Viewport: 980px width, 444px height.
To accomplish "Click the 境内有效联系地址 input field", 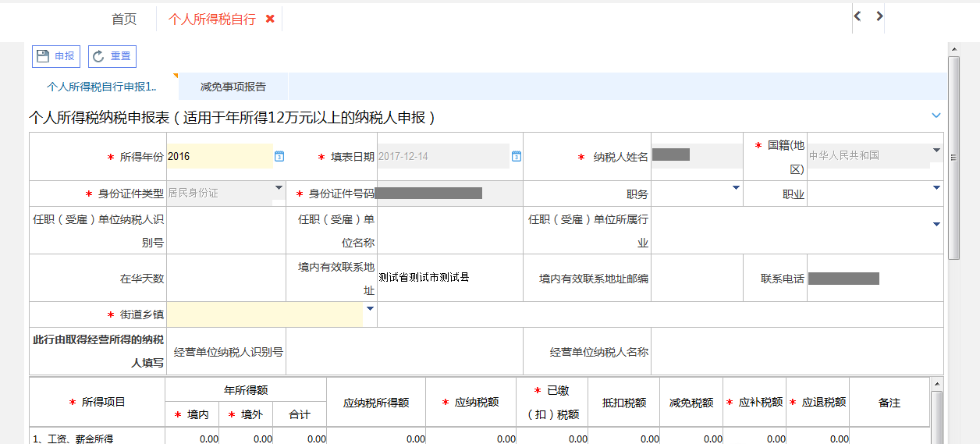I will pyautogui.click(x=449, y=278).
